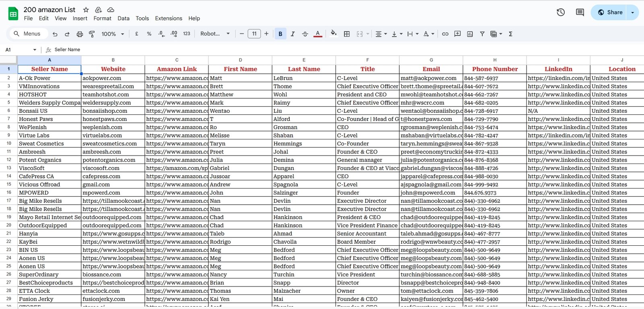This screenshot has width=644, height=309.
Task: Open the Format menu
Action: 103,19
